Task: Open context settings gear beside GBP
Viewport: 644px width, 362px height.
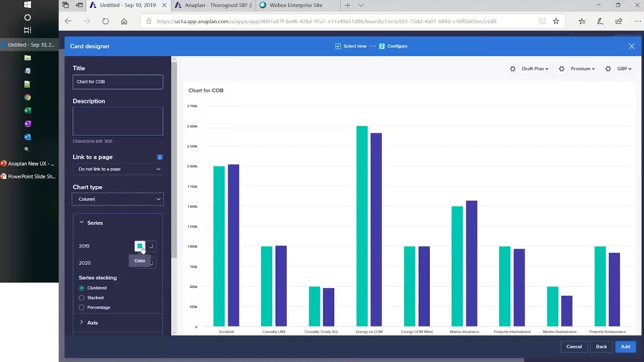Action: pos(608,69)
